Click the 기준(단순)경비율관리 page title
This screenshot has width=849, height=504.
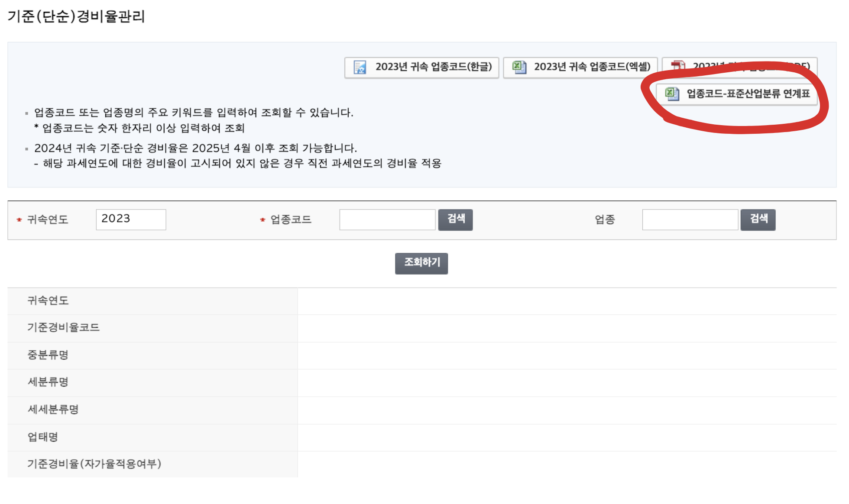pyautogui.click(x=76, y=16)
